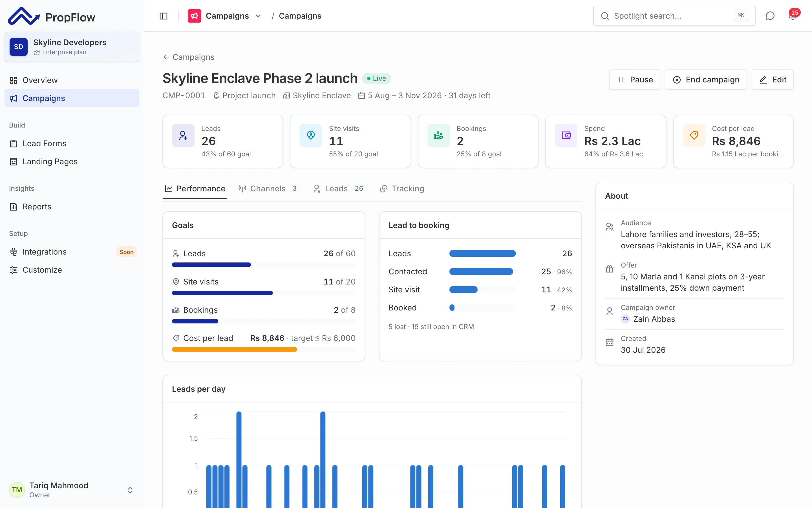812x508 pixels.
Task: Open Landing Pages from sidebar
Action: [x=72, y=162]
